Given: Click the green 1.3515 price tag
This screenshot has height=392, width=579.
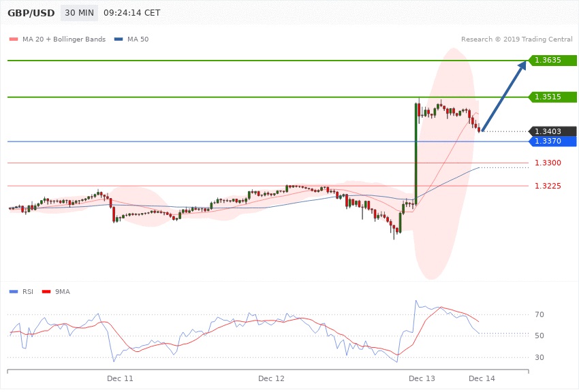Looking at the screenshot, I should pyautogui.click(x=552, y=97).
